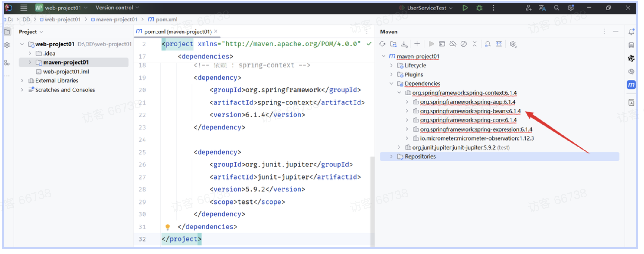Screen dimensions: 644x254
Task: Click web-project01 breadcrumb
Action: click(x=60, y=20)
